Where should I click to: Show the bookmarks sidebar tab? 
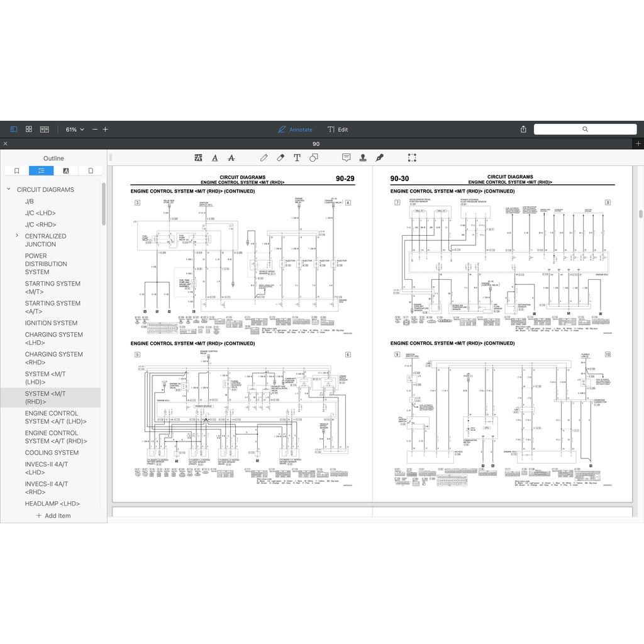(17, 170)
